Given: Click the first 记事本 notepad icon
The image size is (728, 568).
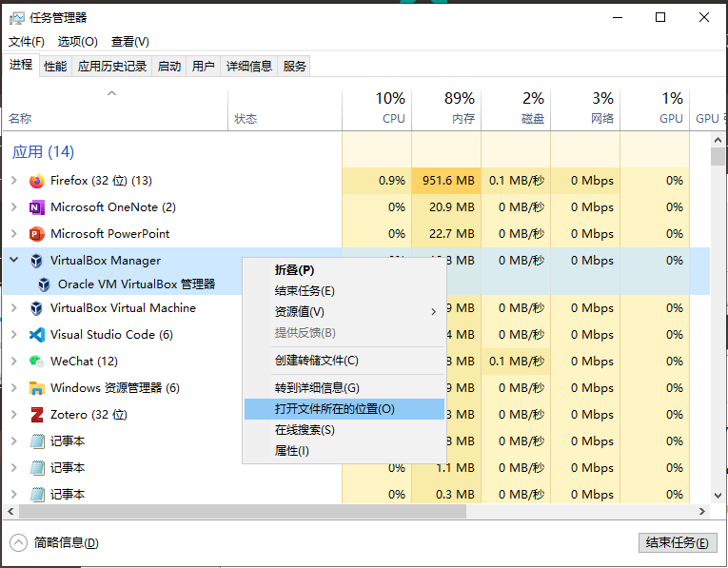Looking at the screenshot, I should click(x=37, y=441).
